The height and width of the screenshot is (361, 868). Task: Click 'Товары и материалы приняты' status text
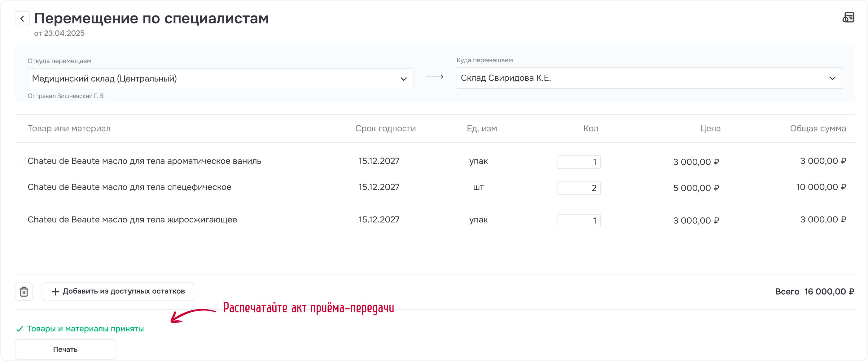(85, 329)
